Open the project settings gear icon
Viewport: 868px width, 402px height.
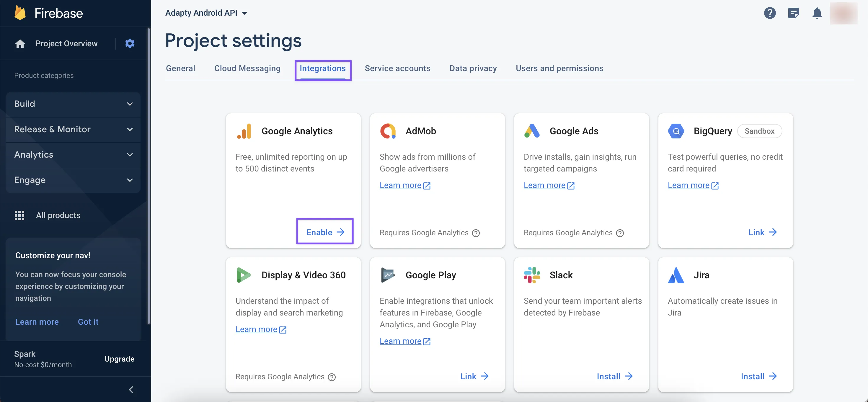pos(130,43)
